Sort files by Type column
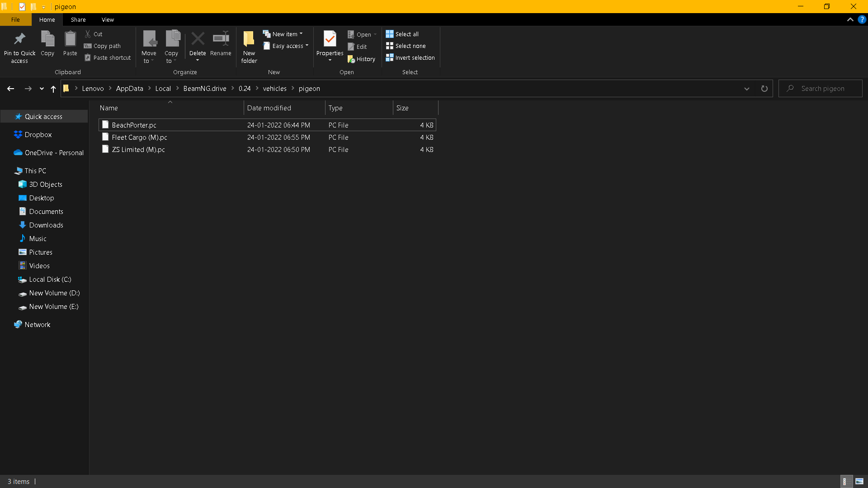The height and width of the screenshot is (488, 868). tap(359, 108)
